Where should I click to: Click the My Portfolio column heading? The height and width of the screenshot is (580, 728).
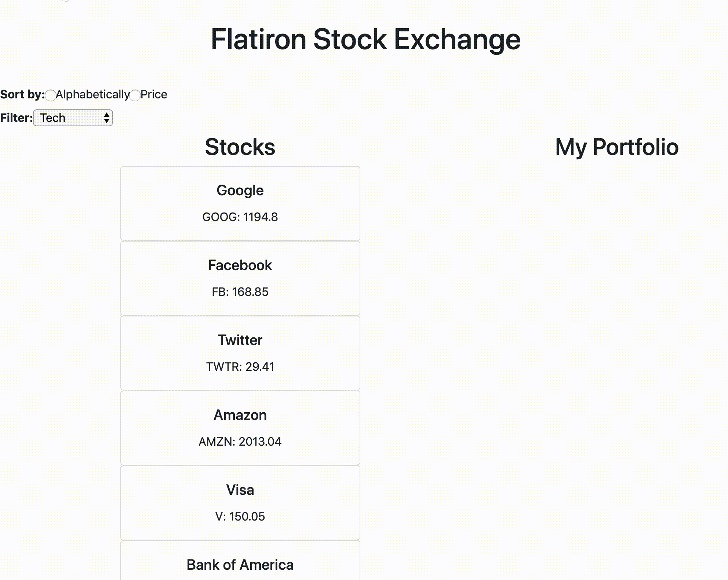[x=617, y=147]
